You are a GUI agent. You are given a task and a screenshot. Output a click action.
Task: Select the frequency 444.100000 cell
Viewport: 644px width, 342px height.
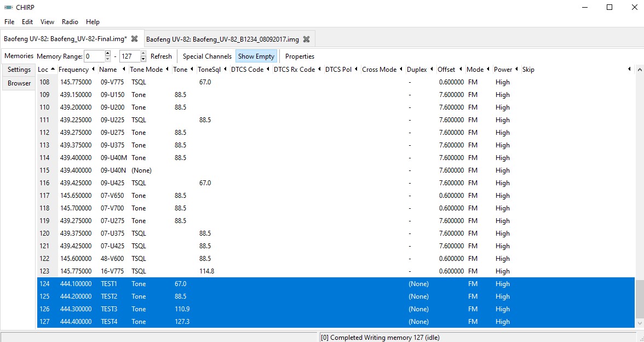tap(76, 284)
